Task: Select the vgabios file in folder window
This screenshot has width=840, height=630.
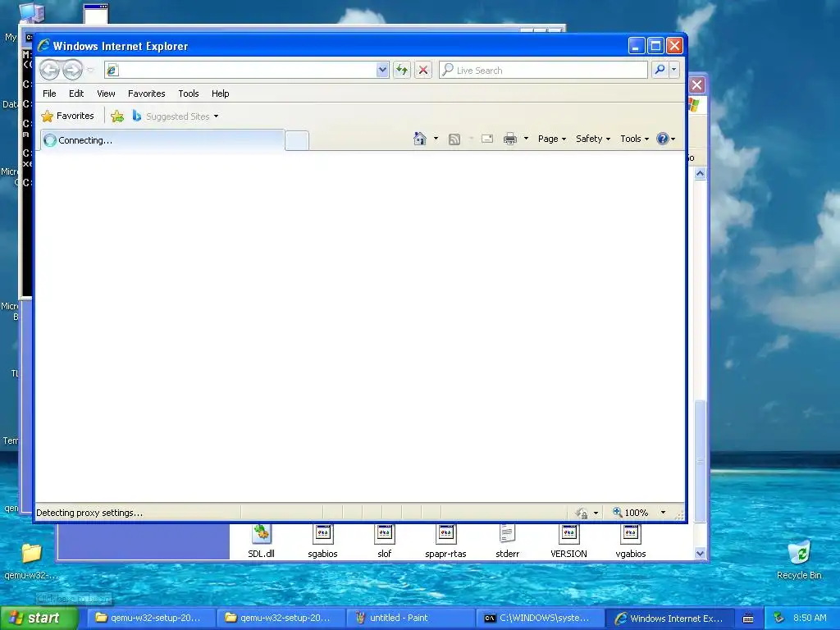Action: [631, 541]
